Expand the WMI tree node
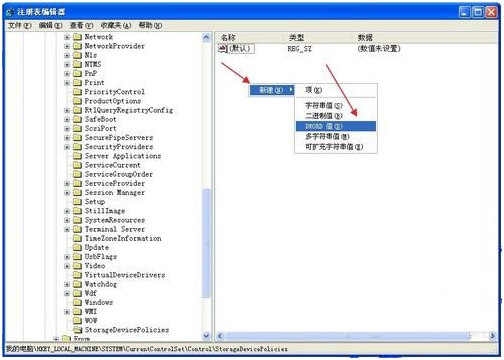 pyautogui.click(x=67, y=312)
